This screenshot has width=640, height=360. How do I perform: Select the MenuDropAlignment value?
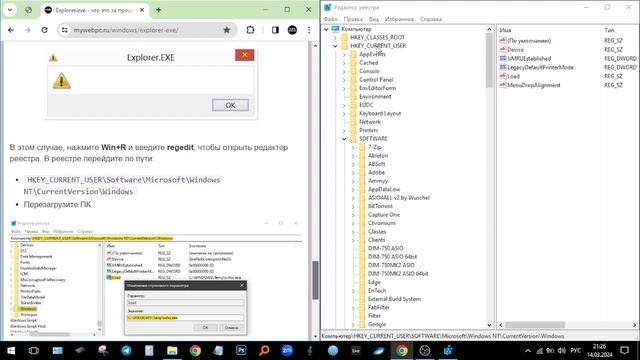[x=533, y=85]
